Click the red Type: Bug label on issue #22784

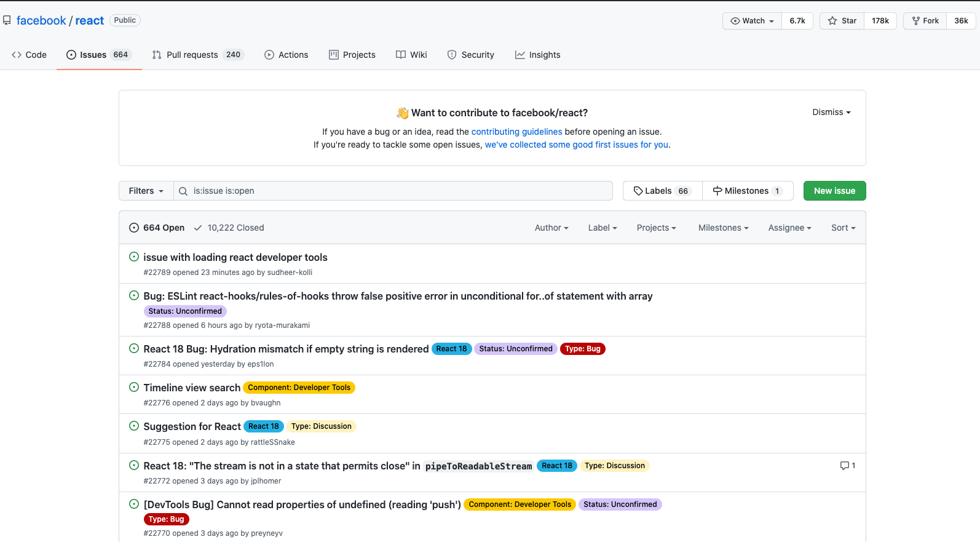[x=583, y=349]
